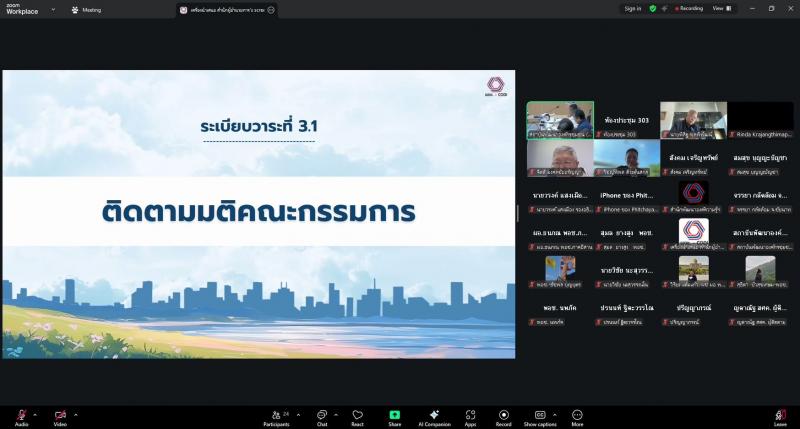Open the React heart menu
Screen dimensions: 800x429
pos(358,418)
